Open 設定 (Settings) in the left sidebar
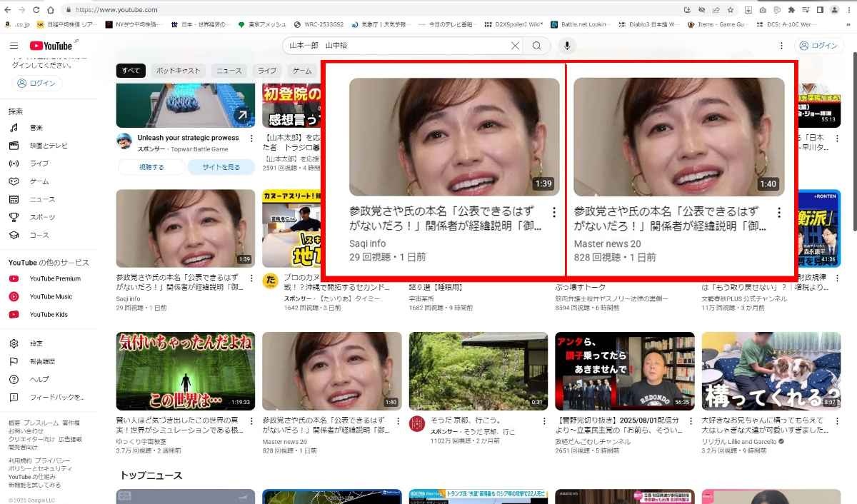The width and height of the screenshot is (857, 504). (36, 343)
